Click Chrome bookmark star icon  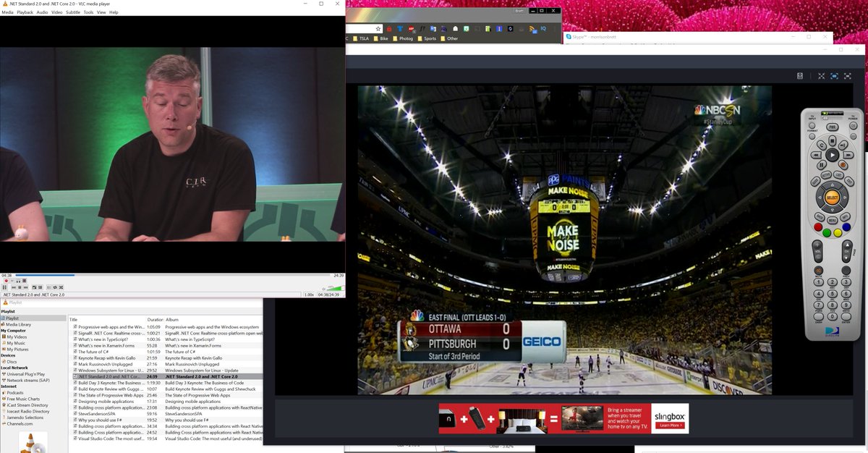[378, 29]
